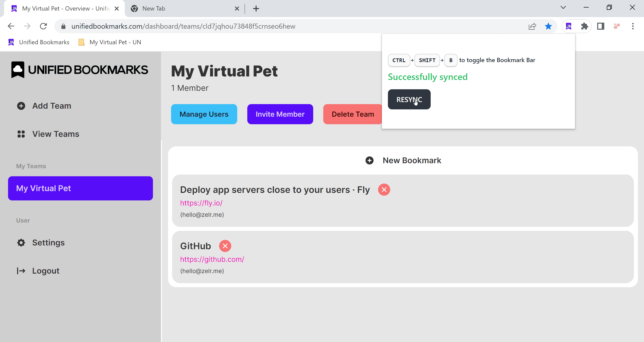Open the Chrome extensions puzzle icon
Viewport: 644px width, 342px height.
tap(584, 26)
